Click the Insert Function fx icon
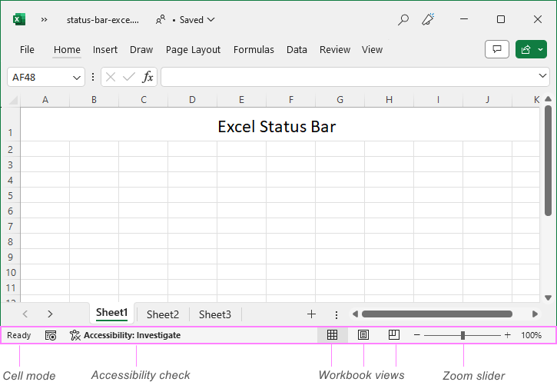Viewport: 557px width, 392px height. [x=148, y=77]
